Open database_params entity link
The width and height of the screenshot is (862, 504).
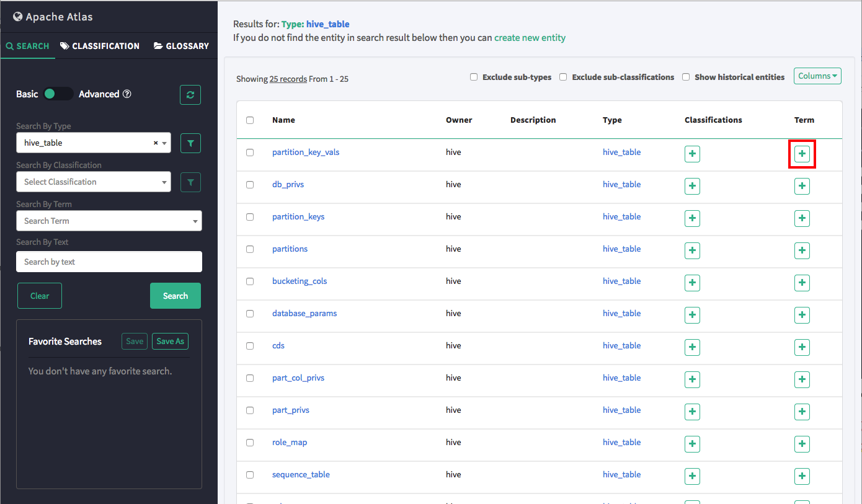(304, 314)
